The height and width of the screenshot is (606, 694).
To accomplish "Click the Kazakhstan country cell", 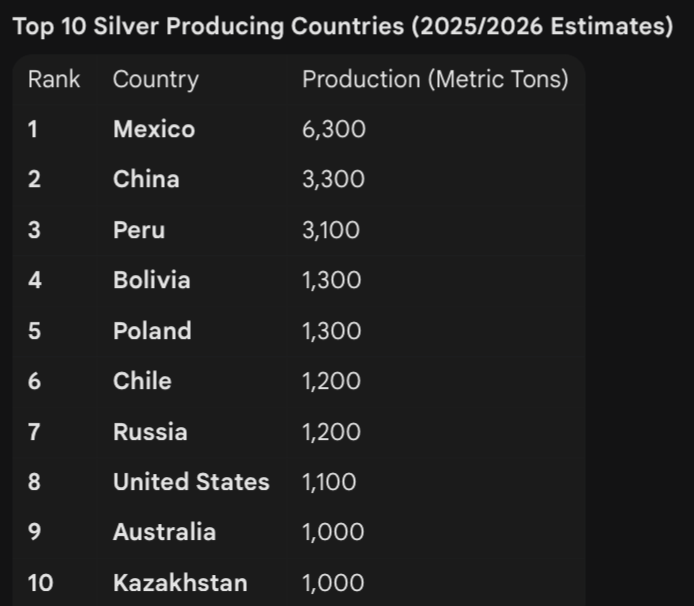I will [x=180, y=583].
